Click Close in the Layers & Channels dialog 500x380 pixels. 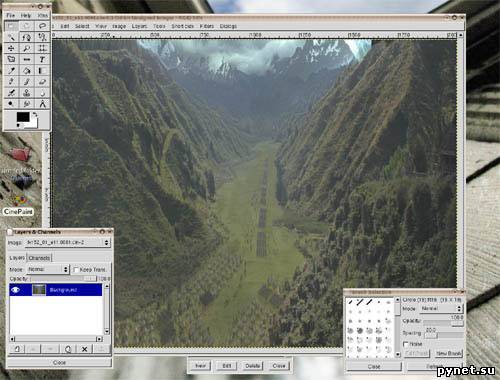coord(59,362)
